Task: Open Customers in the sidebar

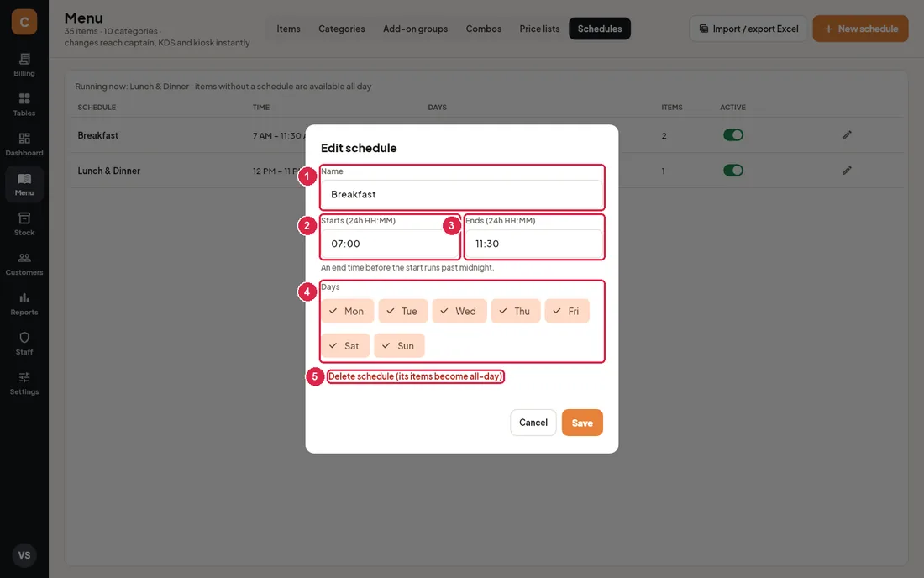Action: [x=24, y=264]
